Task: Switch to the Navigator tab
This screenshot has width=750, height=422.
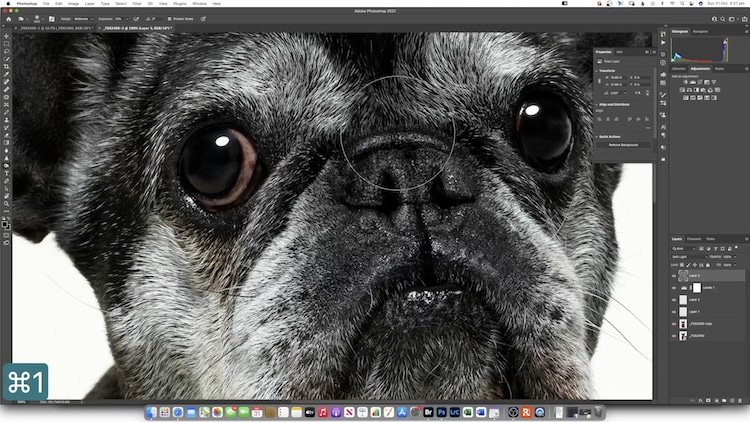Action: tap(700, 31)
